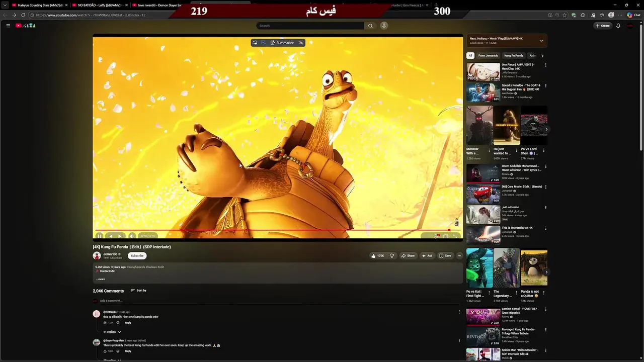Toggle theater mode in player

(x=445, y=236)
